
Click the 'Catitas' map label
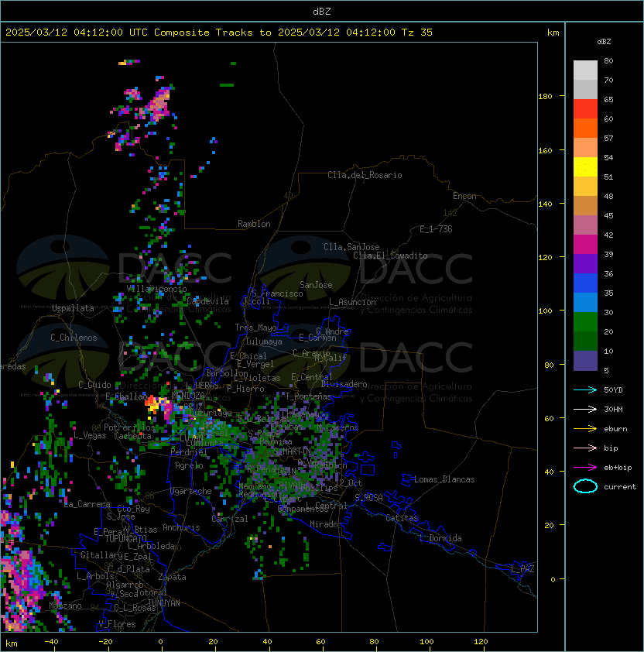pyautogui.click(x=402, y=518)
